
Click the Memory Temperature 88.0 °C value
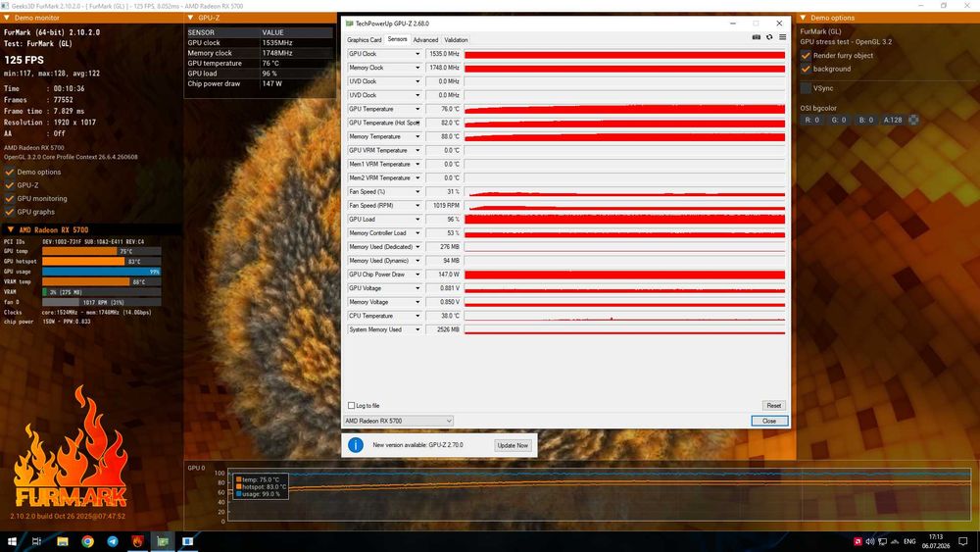[443, 137]
